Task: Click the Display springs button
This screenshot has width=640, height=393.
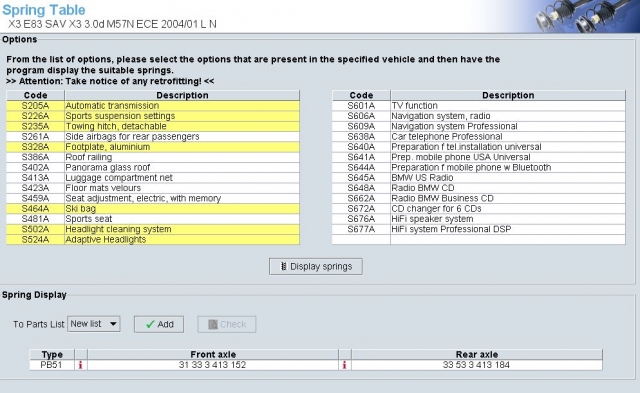Action: pyautogui.click(x=316, y=266)
